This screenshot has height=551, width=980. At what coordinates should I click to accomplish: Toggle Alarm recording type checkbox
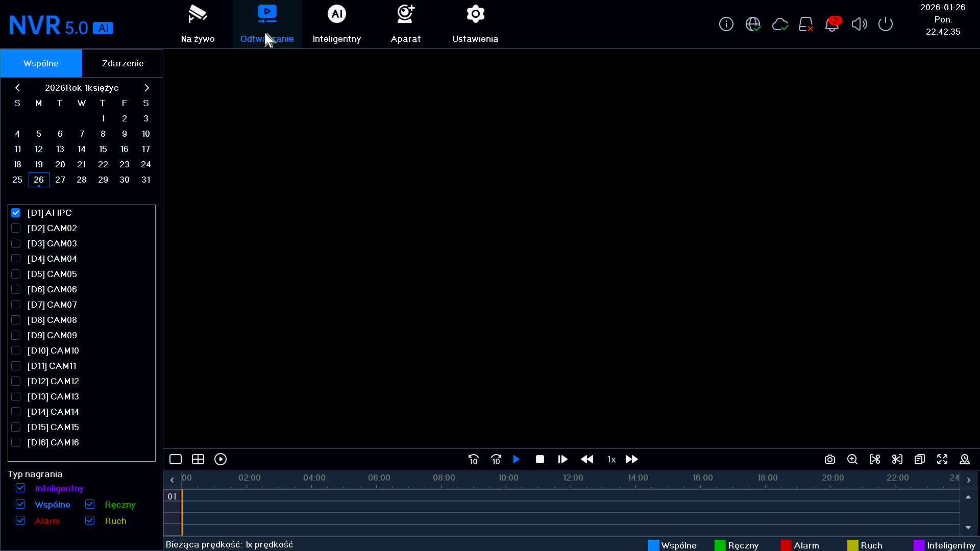[x=20, y=520]
